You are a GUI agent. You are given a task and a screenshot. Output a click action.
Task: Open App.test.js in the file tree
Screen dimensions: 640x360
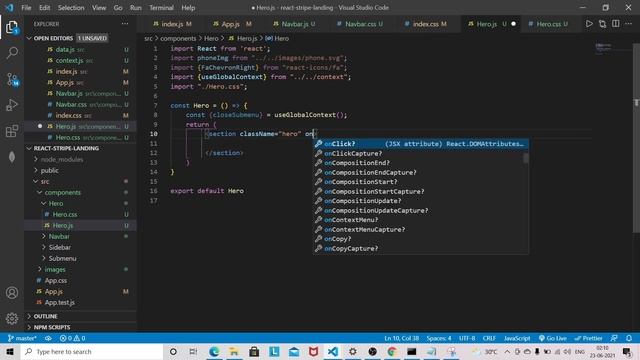click(x=60, y=303)
